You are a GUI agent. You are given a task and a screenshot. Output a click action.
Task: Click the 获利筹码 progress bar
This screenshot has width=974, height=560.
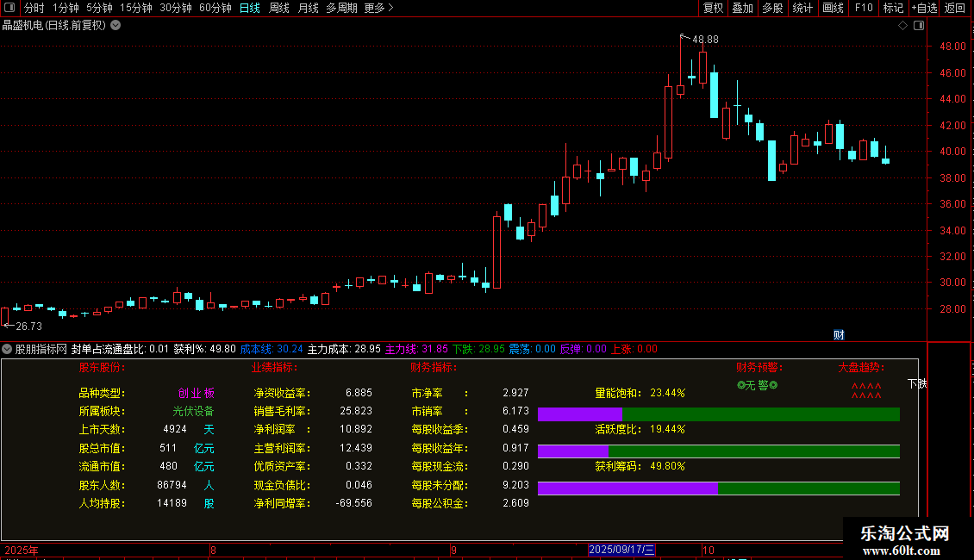[x=719, y=488]
